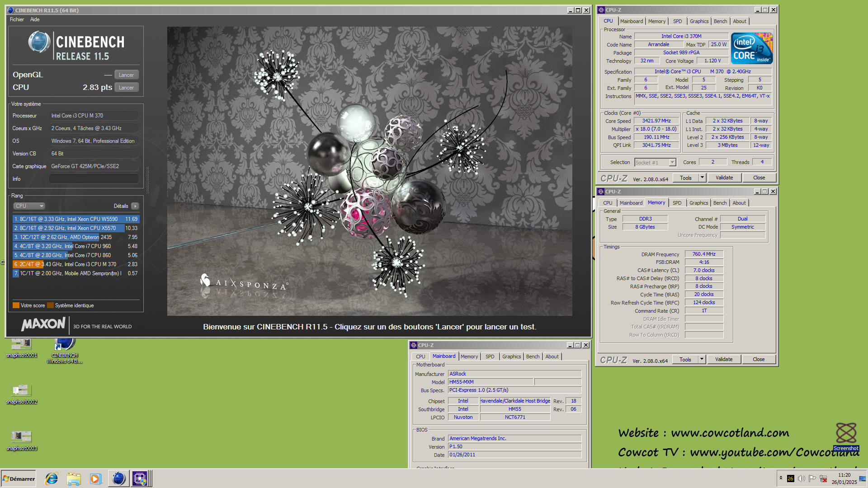868x488 pixels.
Task: Open Bench tab in top CPU-Z window
Action: click(720, 21)
